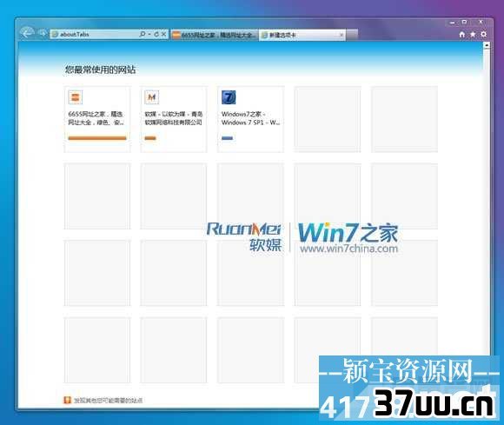Switch to the 6655网址之家 tab

point(215,35)
